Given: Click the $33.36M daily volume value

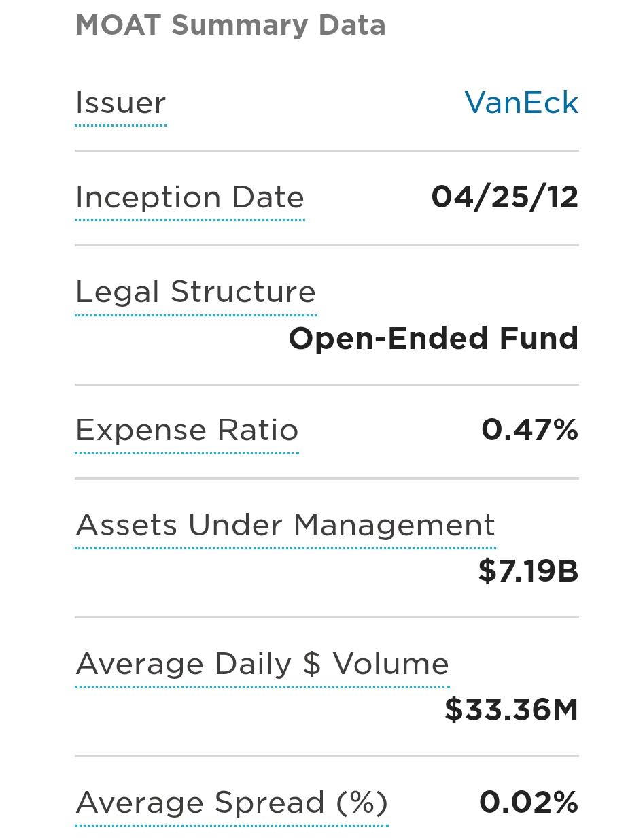Looking at the screenshot, I should [x=512, y=710].
